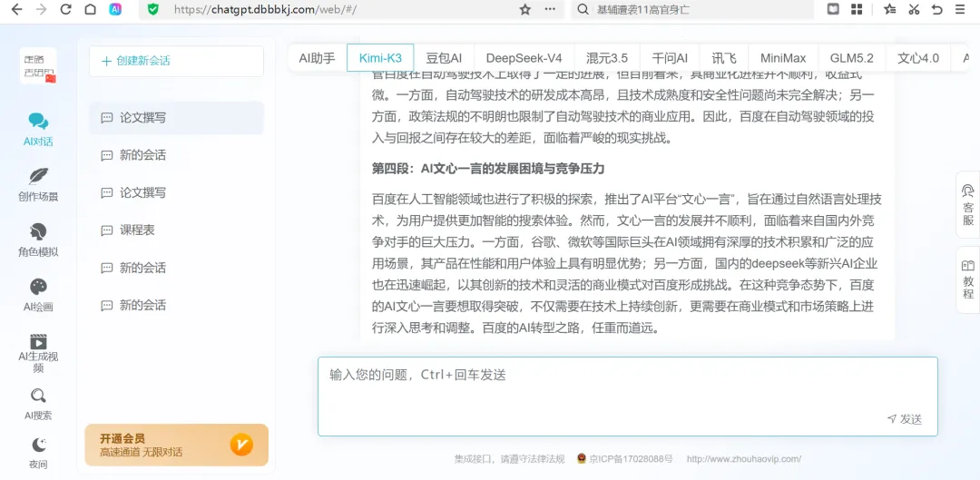Click the orange V membership badge
The width and height of the screenshot is (980, 480).
(241, 445)
